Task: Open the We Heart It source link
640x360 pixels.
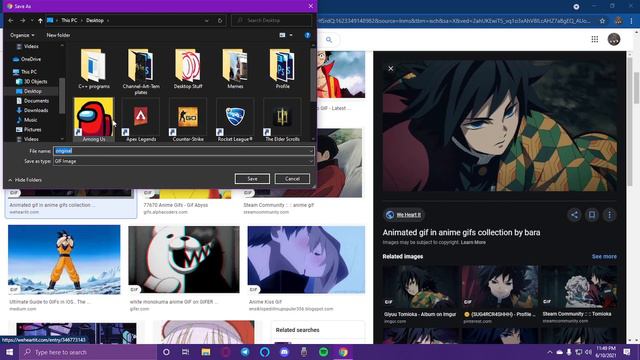Action: click(x=404, y=215)
